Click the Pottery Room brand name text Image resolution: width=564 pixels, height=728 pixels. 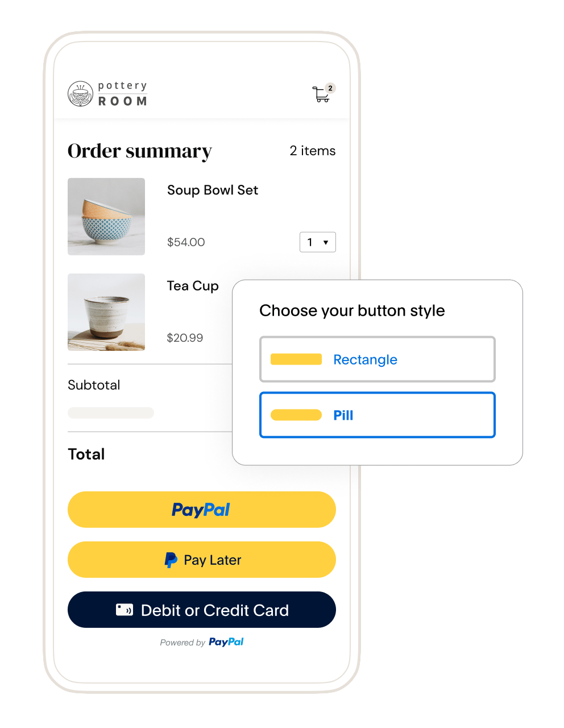123,94
